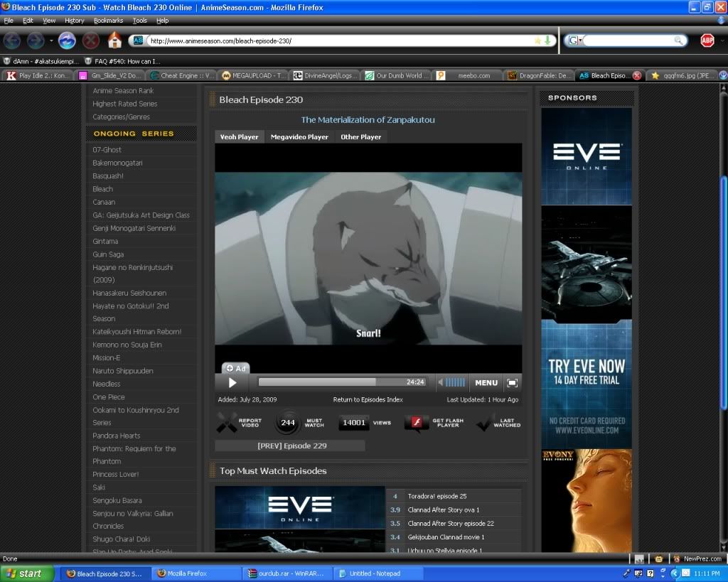The height and width of the screenshot is (582, 728).
Task: Click the Firefox home button
Action: [x=114, y=41]
